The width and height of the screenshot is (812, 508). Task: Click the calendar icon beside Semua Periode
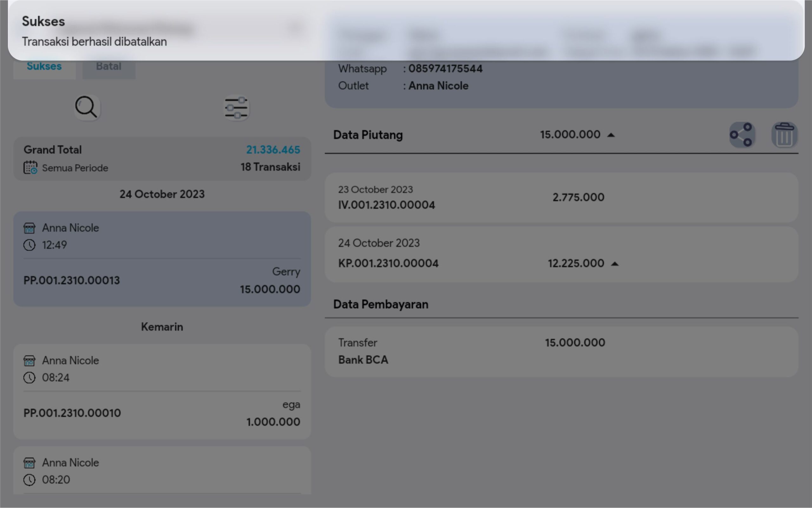coord(30,167)
